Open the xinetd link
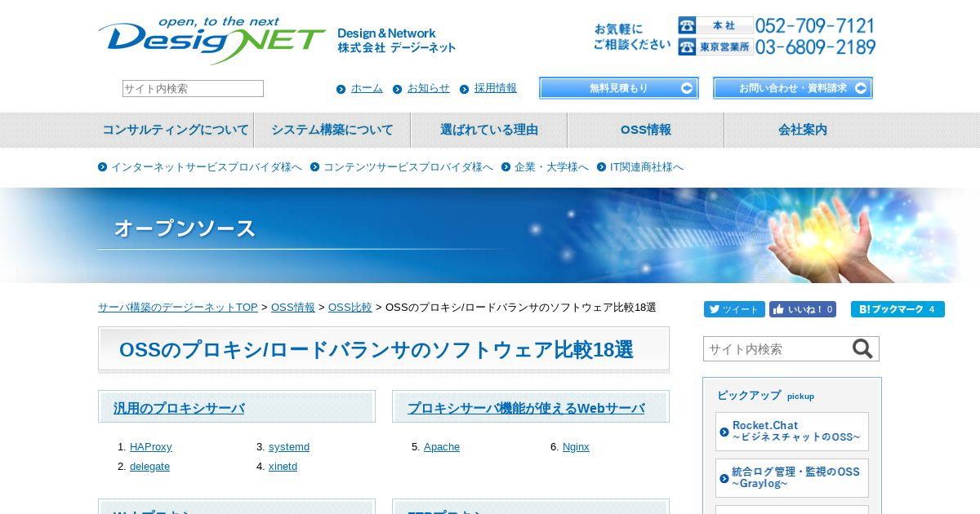This screenshot has width=980, height=514. pyautogui.click(x=283, y=467)
